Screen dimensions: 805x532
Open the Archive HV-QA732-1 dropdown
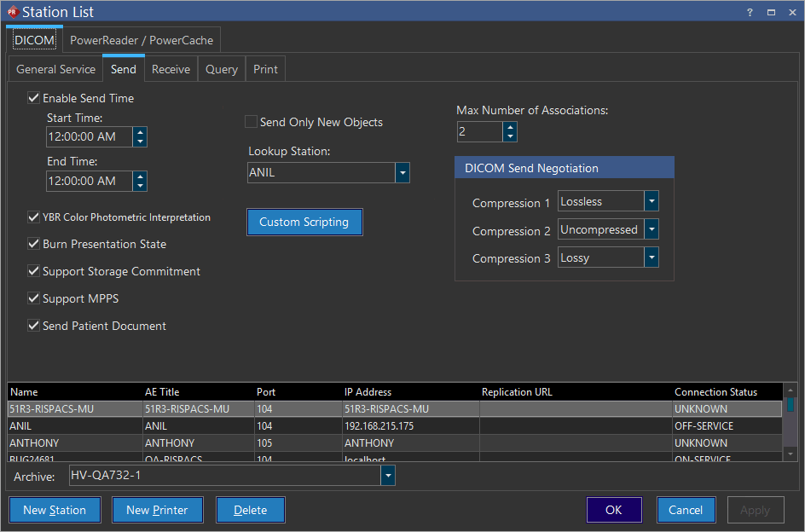tap(388, 476)
